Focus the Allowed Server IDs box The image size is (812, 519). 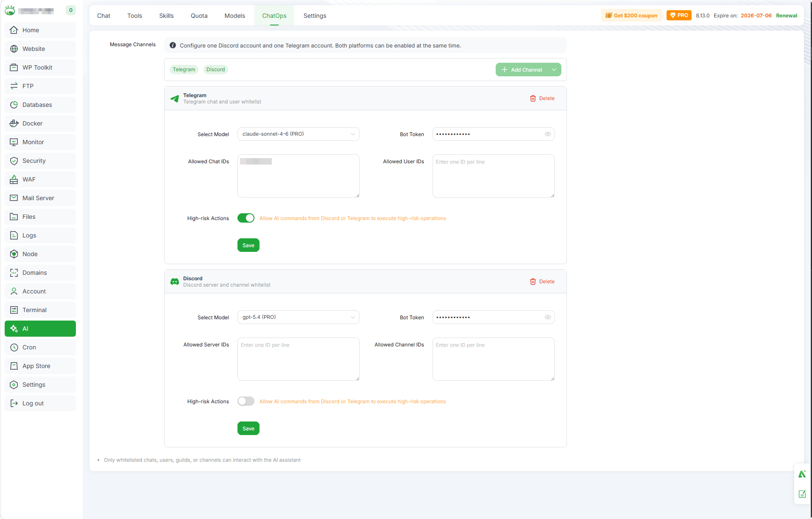click(x=299, y=359)
